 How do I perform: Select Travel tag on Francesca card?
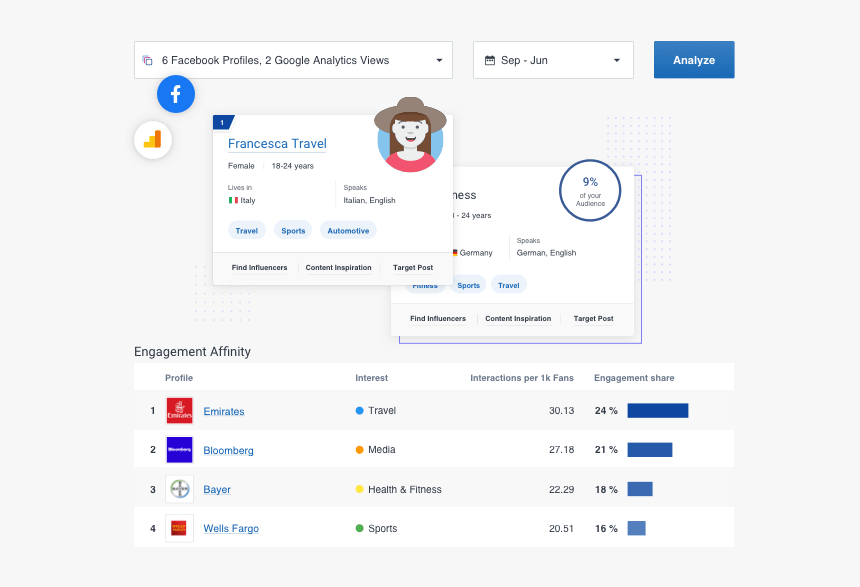coord(247,231)
